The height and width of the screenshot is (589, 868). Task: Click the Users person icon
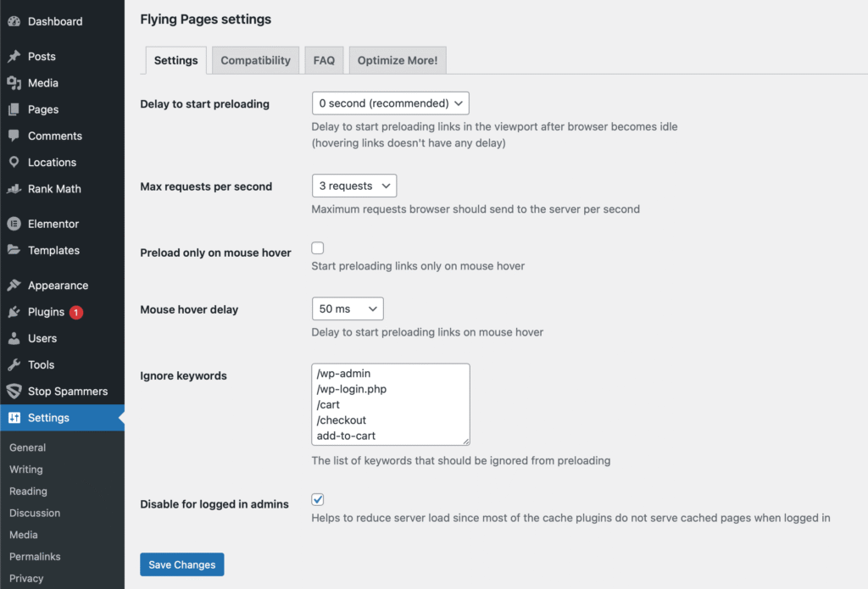tap(14, 338)
